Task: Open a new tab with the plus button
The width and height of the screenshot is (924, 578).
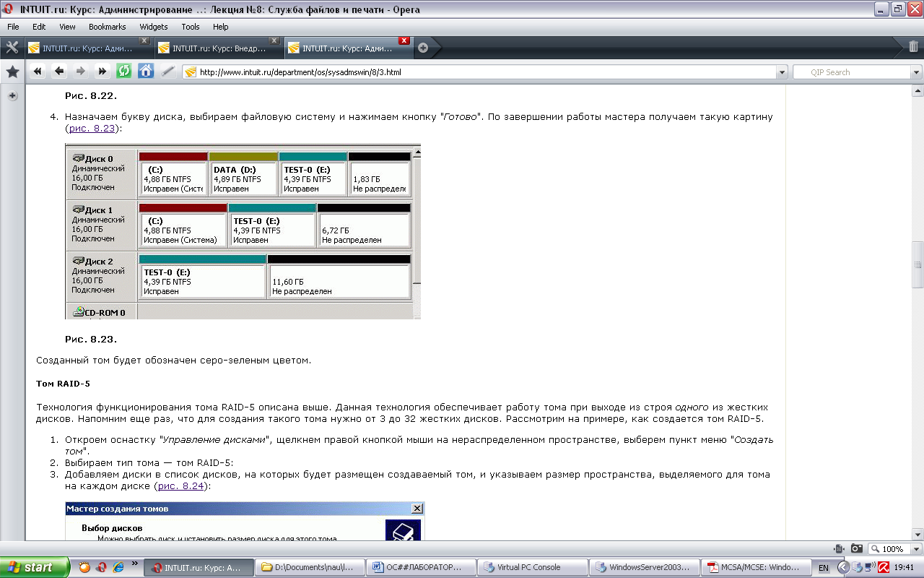Action: [x=423, y=48]
